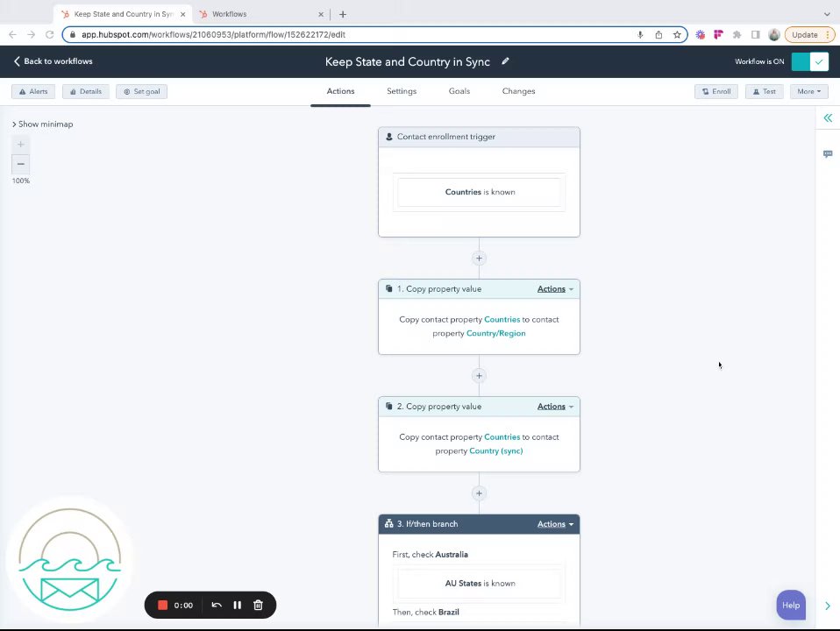The height and width of the screenshot is (631, 840).
Task: Open a new browser tab
Action: pyautogui.click(x=343, y=15)
